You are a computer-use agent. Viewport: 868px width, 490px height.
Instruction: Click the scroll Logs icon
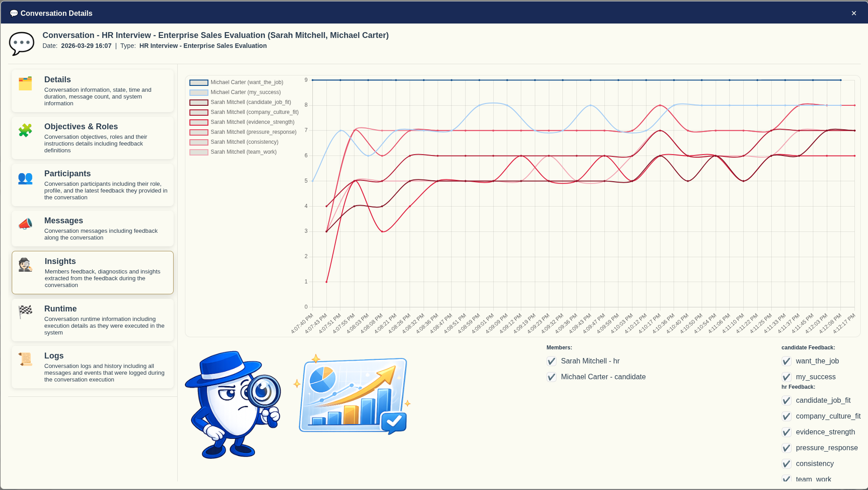(x=25, y=359)
